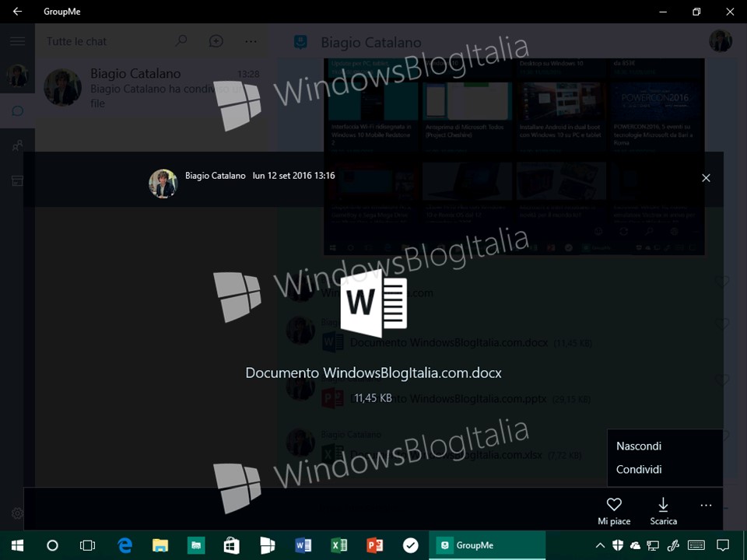The width and height of the screenshot is (747, 560).
Task: Open the Action Center notifications icon
Action: [x=723, y=545]
